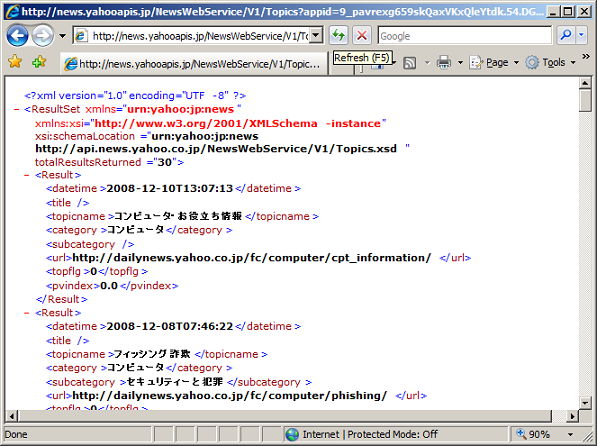Collapse the second Result node

pos(26,313)
